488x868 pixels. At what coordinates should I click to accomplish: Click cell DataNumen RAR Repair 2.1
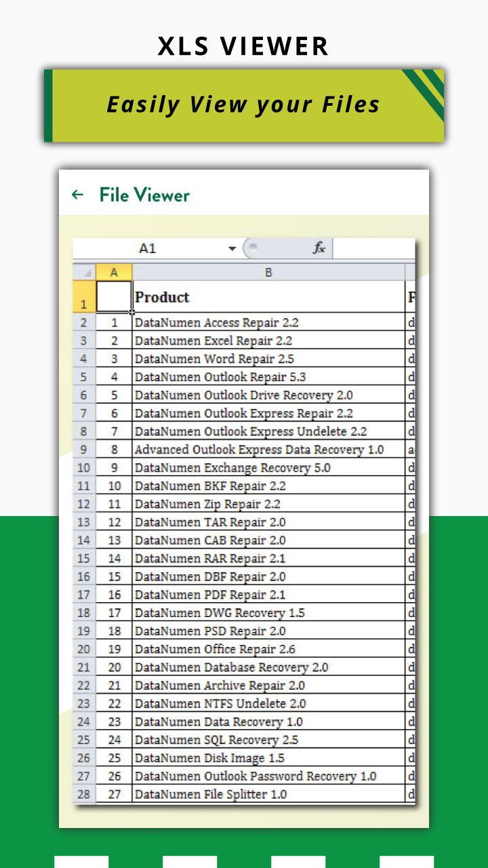click(268, 558)
